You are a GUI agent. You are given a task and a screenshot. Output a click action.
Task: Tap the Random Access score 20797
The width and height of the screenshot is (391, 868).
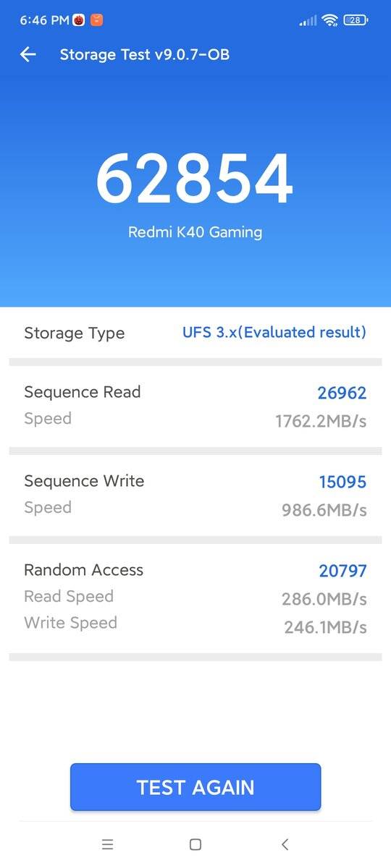point(342,571)
